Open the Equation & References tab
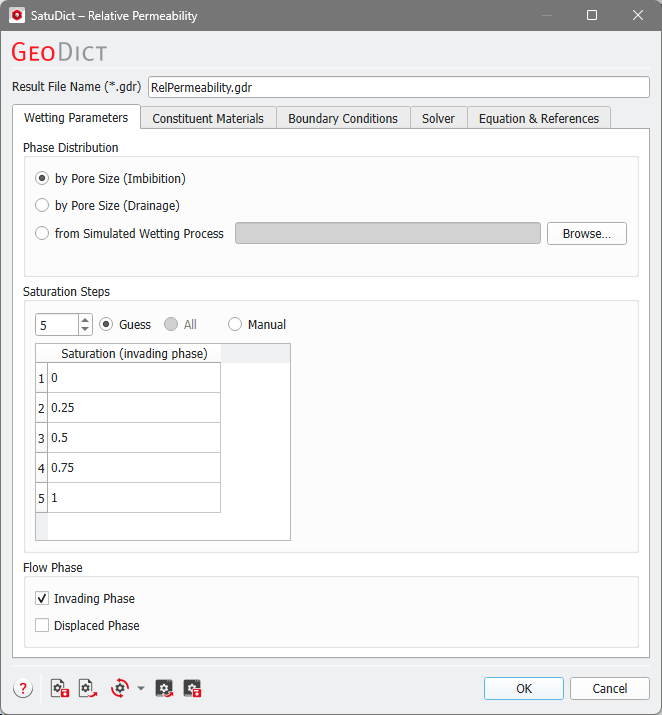Image resolution: width=662 pixels, height=715 pixels. (x=539, y=119)
